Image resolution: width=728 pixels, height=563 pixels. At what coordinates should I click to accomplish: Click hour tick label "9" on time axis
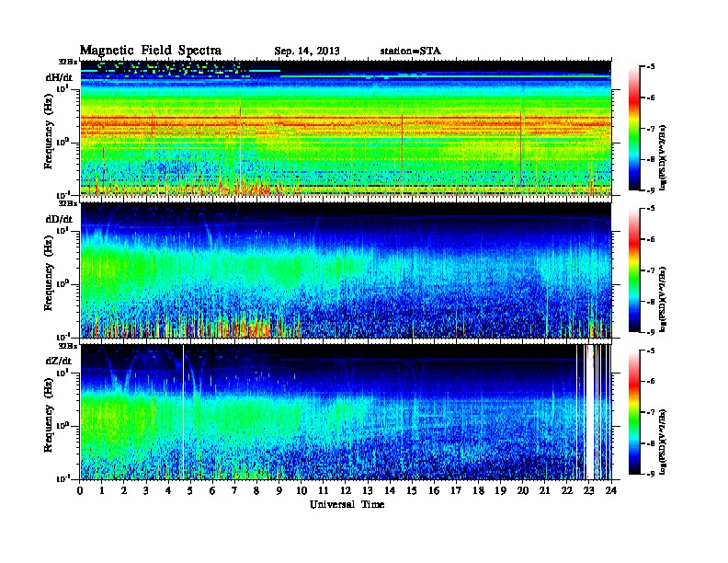click(x=279, y=490)
